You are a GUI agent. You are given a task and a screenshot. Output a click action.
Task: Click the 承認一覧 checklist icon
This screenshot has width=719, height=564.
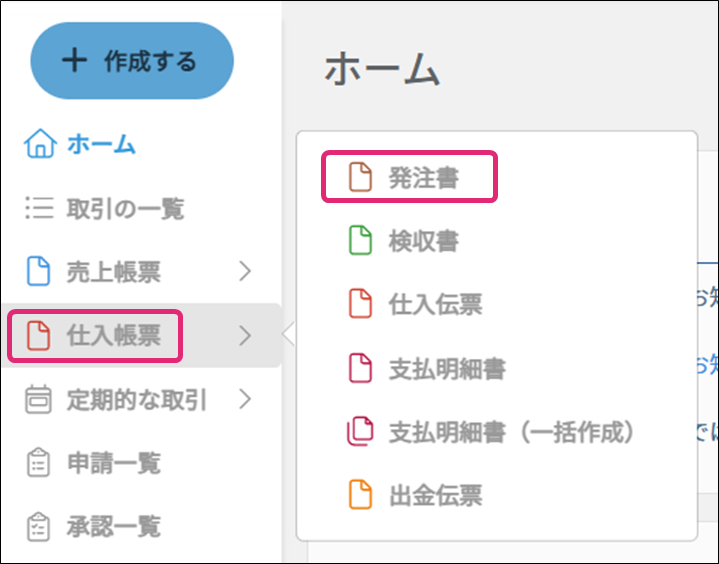pyautogui.click(x=39, y=526)
